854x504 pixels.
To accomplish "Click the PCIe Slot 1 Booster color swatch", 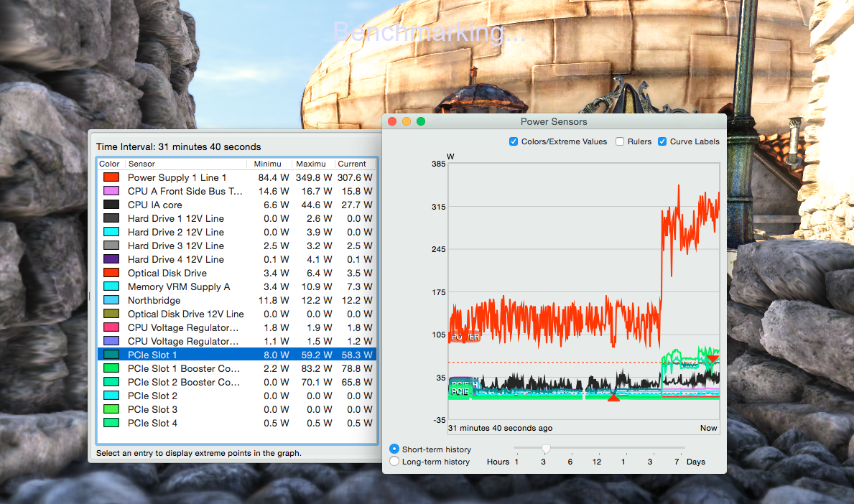I will point(111,368).
